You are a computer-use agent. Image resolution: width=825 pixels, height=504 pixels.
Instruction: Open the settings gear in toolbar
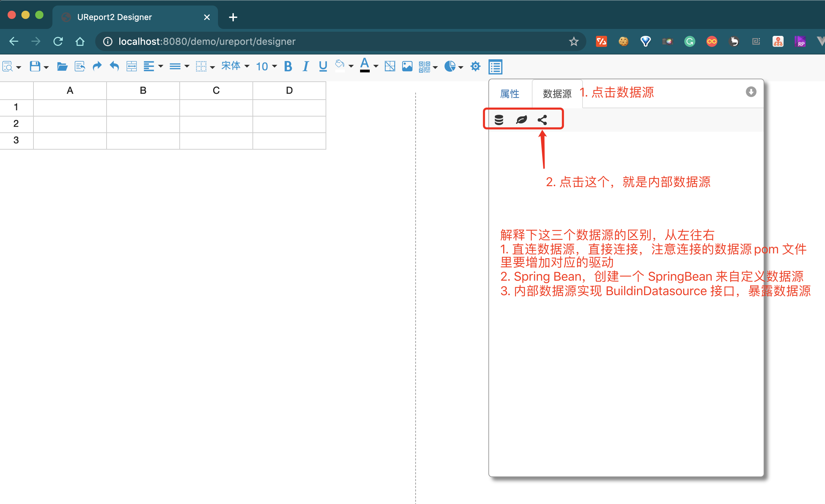[475, 66]
